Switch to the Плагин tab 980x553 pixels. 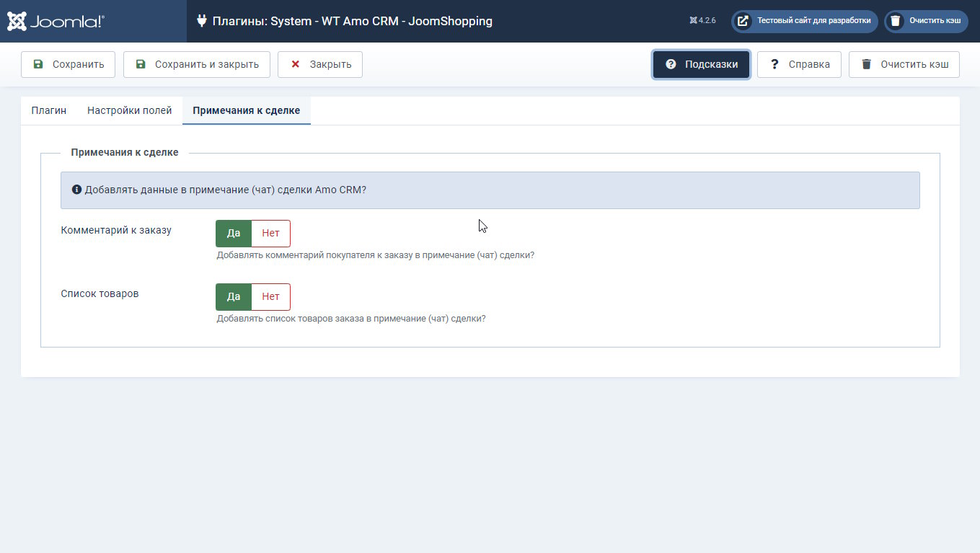pos(49,110)
